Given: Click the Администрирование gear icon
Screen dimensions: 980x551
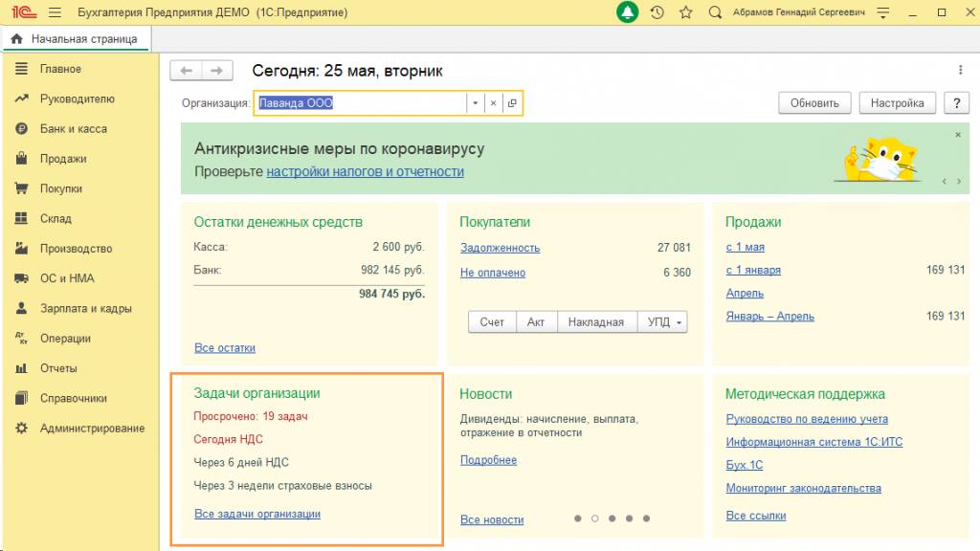Looking at the screenshot, I should 21,429.
